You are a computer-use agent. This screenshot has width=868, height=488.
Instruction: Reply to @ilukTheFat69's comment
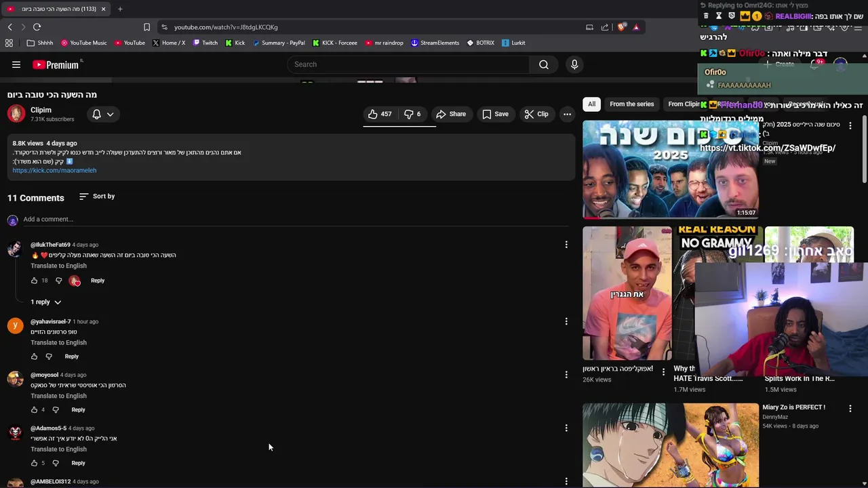98,281
